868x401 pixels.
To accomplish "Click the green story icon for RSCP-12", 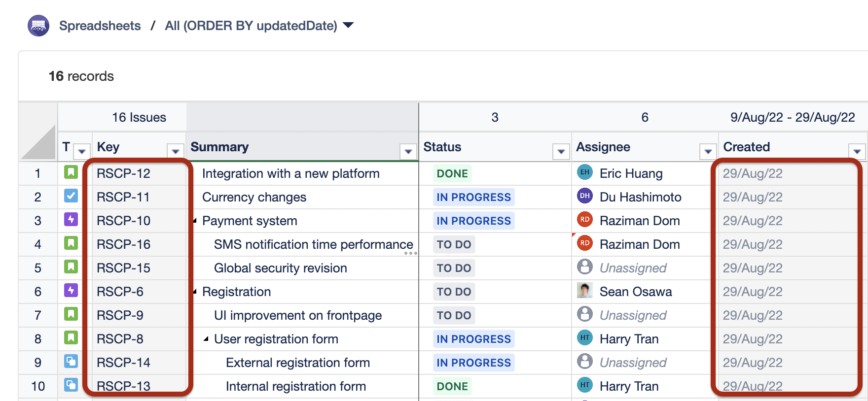I will coord(71,172).
